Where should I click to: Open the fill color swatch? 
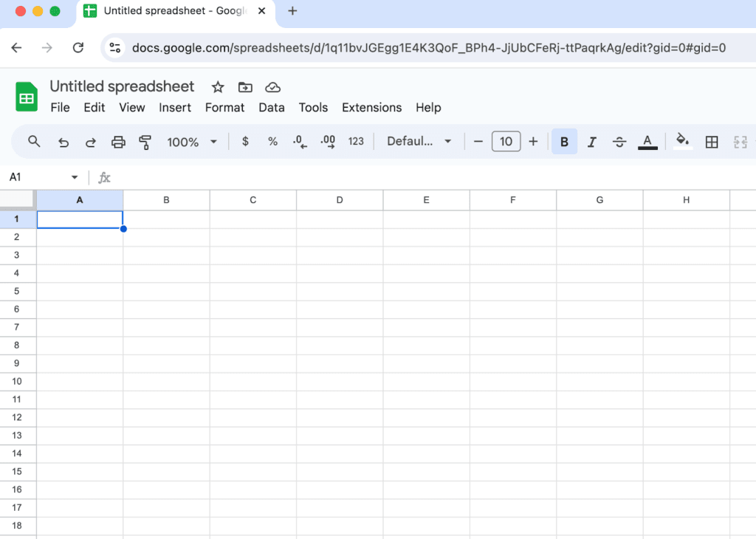pyautogui.click(x=682, y=141)
